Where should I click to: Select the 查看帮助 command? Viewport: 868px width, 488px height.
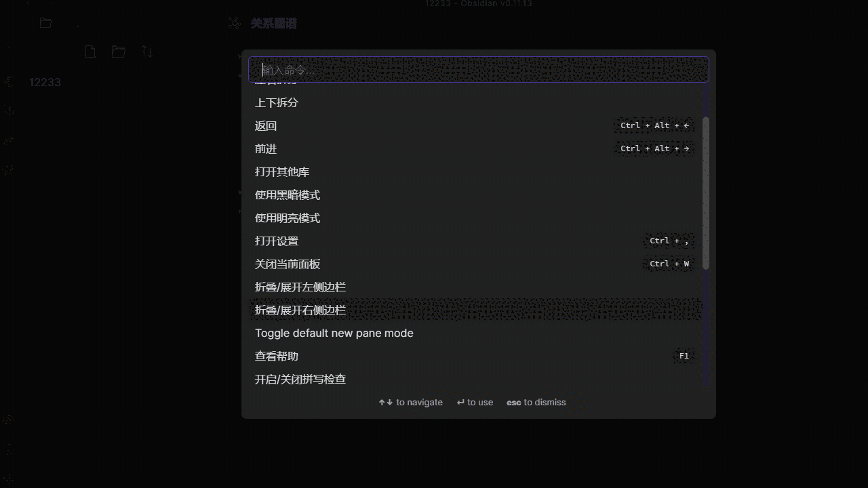point(276,356)
